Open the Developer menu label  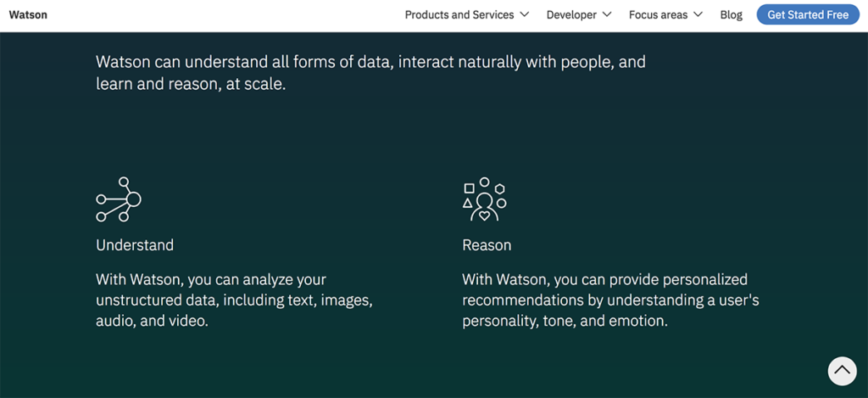pos(572,15)
